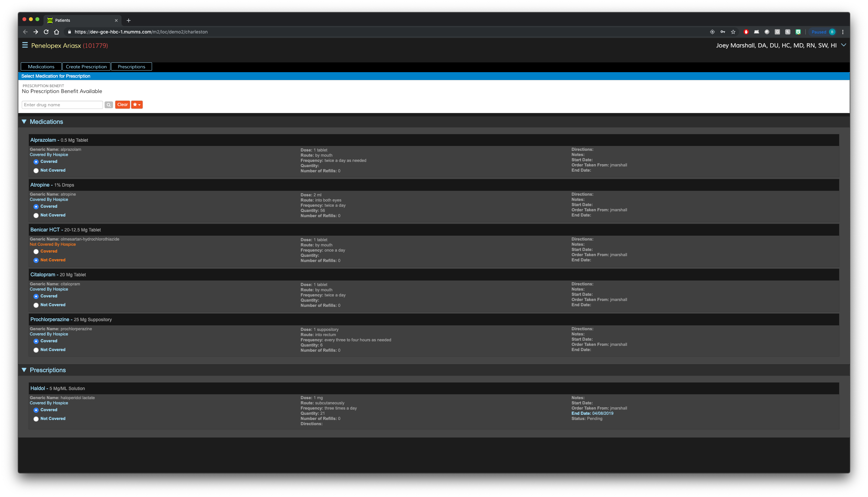Open the Prescriptions tab
868x497 pixels.
131,67
